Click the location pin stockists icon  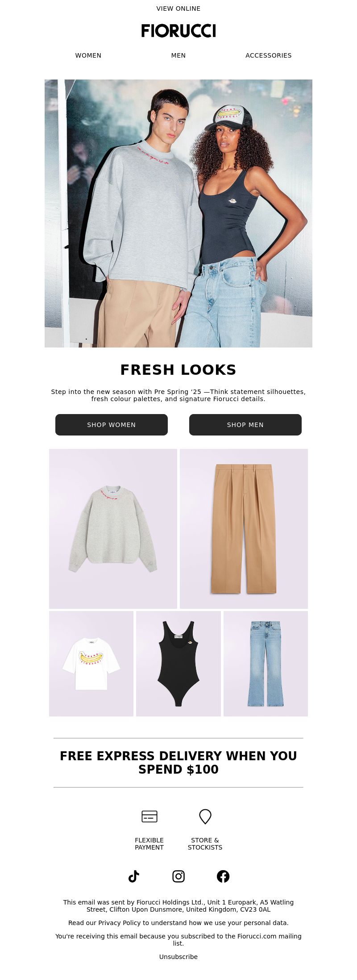click(x=205, y=817)
